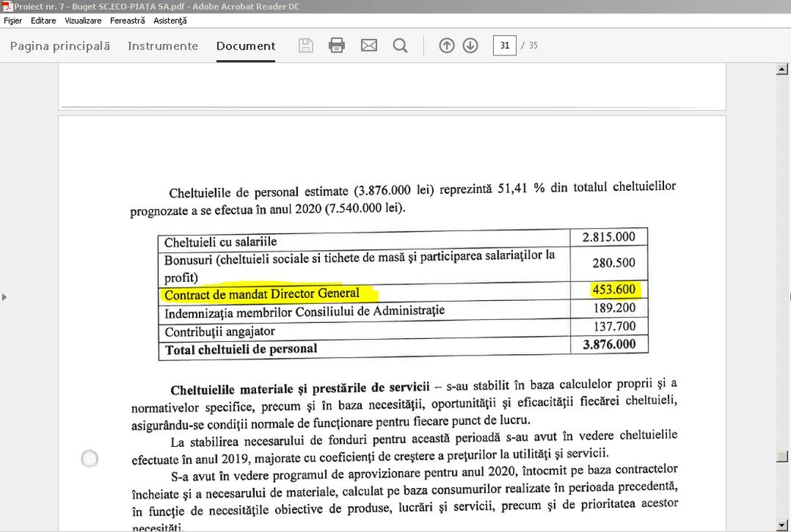
Task: Switch to Pagina principală tab
Action: point(60,46)
